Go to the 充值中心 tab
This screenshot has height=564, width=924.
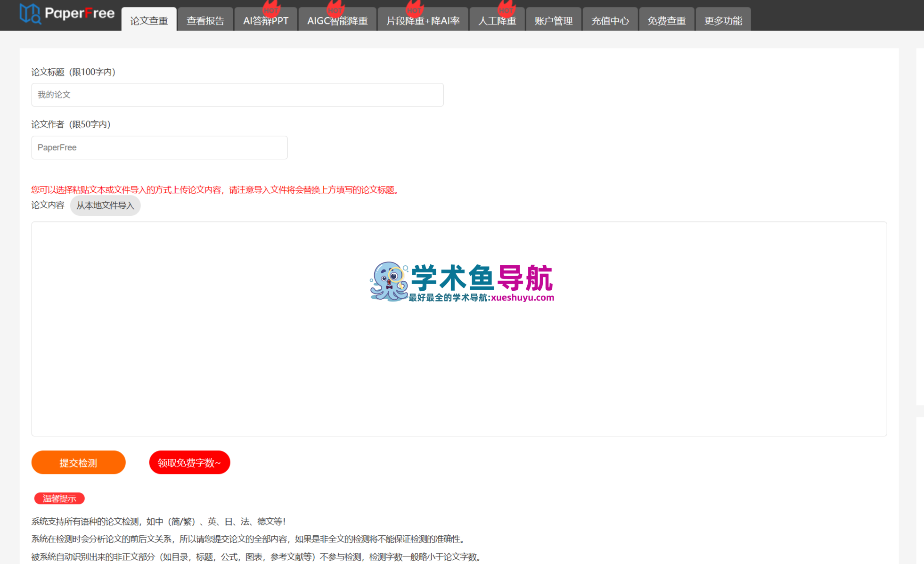[610, 20]
